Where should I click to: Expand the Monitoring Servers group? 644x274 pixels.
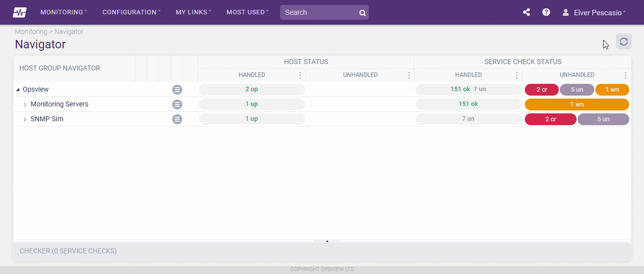(26, 104)
